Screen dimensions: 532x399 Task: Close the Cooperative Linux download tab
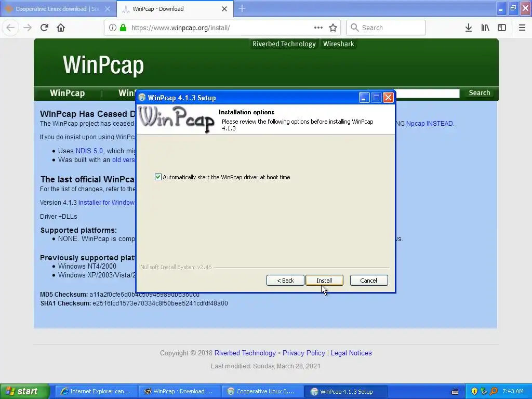pyautogui.click(x=108, y=9)
